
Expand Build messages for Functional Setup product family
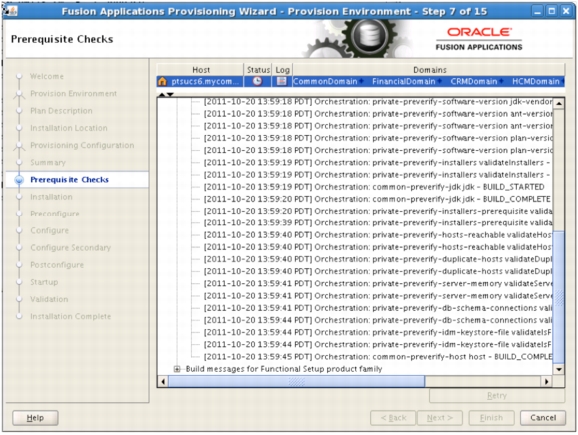click(177, 369)
